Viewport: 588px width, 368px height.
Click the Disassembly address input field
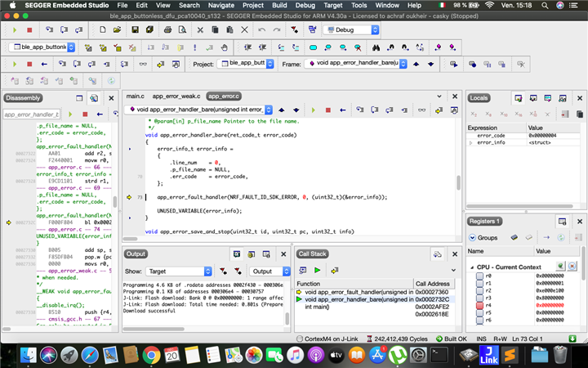[x=32, y=114]
